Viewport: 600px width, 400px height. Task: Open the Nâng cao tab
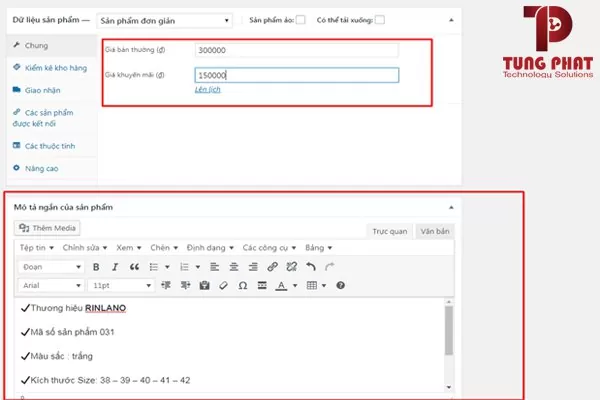[52, 168]
